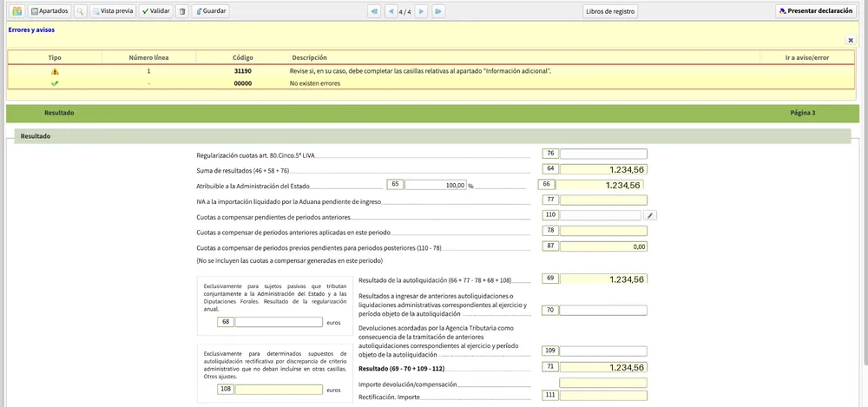Screen dimensions: 868x407
Task: Click the box number 65 label
Action: [x=395, y=185]
